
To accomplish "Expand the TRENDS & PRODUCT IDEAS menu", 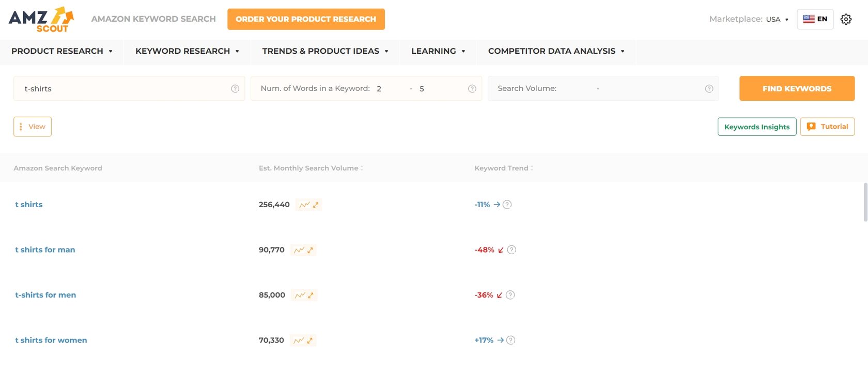I will point(324,51).
